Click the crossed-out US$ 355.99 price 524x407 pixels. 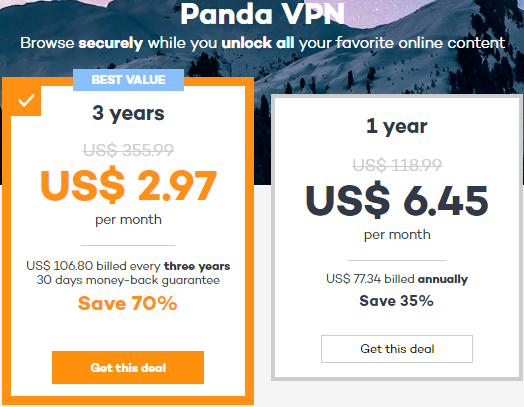(128, 150)
